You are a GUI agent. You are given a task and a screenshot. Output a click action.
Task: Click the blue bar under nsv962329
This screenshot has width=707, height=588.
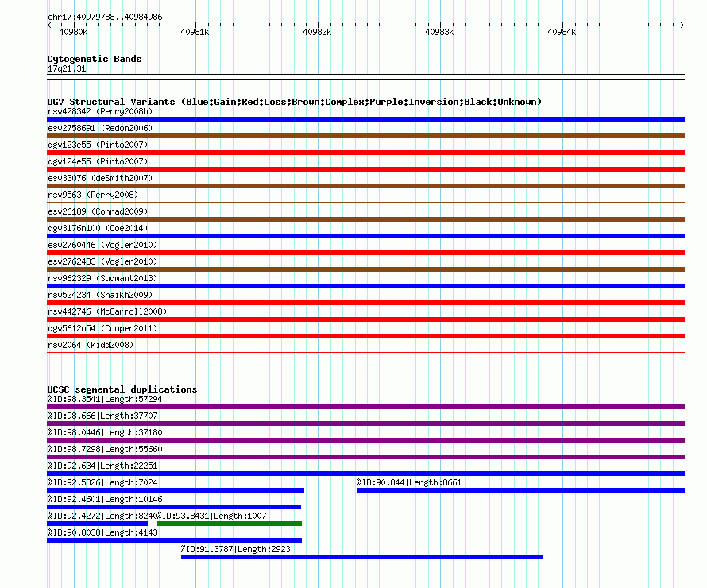(x=365, y=286)
